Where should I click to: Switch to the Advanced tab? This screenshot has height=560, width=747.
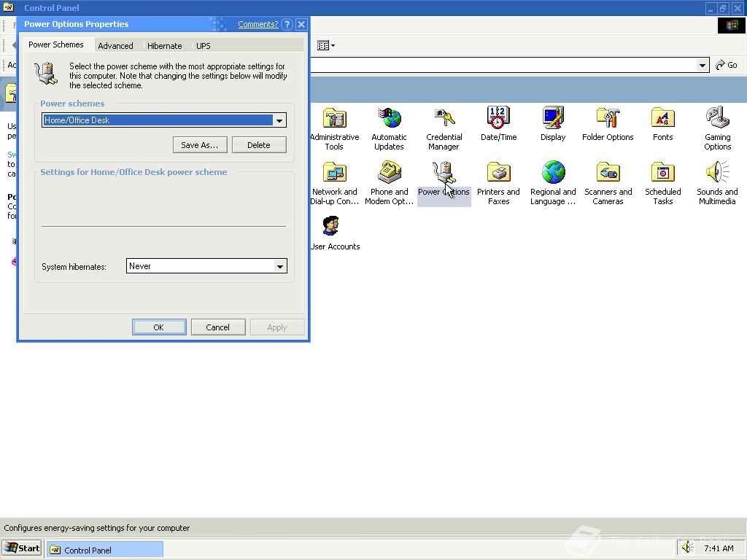[115, 46]
